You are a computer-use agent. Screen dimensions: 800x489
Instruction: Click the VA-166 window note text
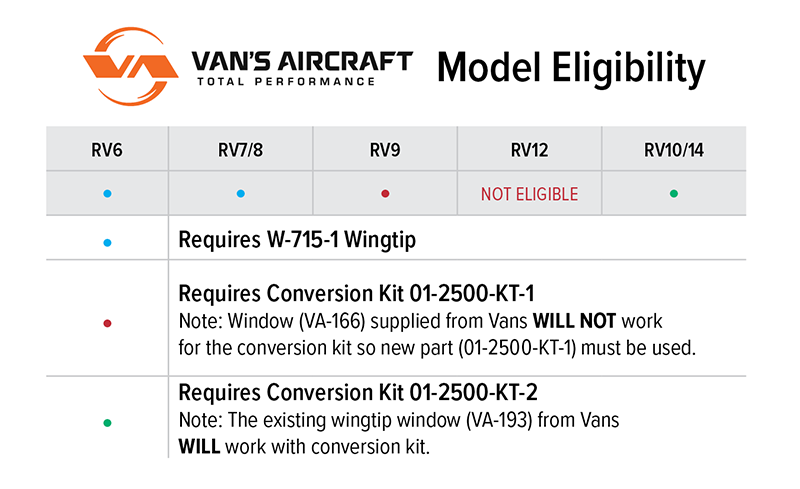(x=437, y=334)
